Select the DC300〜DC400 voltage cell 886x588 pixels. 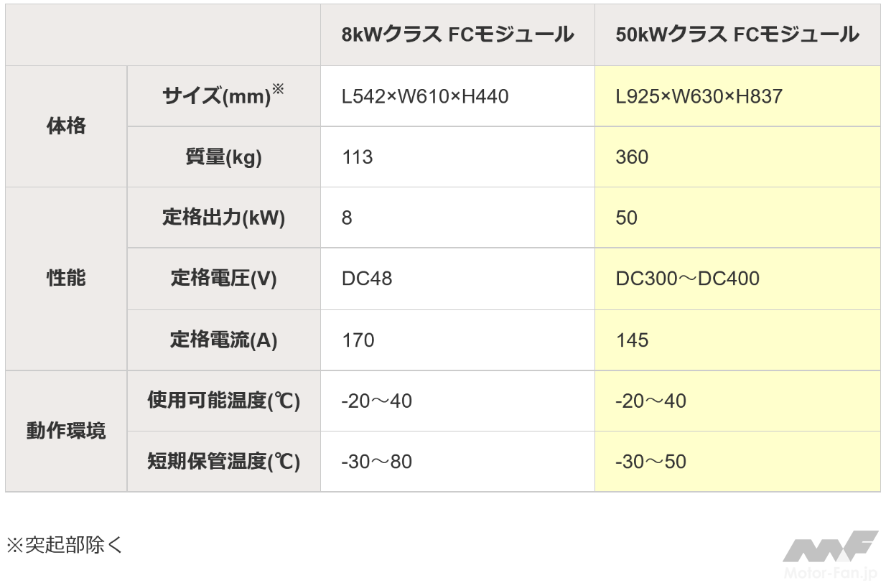point(687,279)
